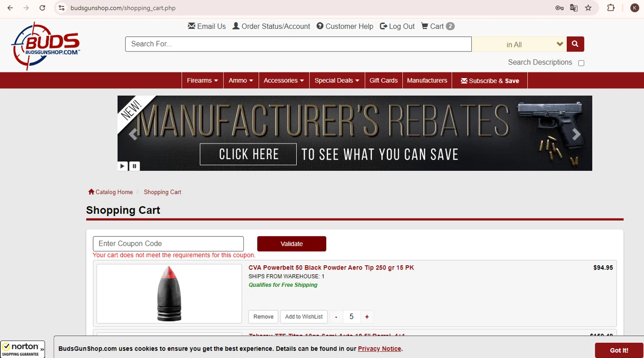Decrease CVA Powerbelt quantity with minus

336,317
